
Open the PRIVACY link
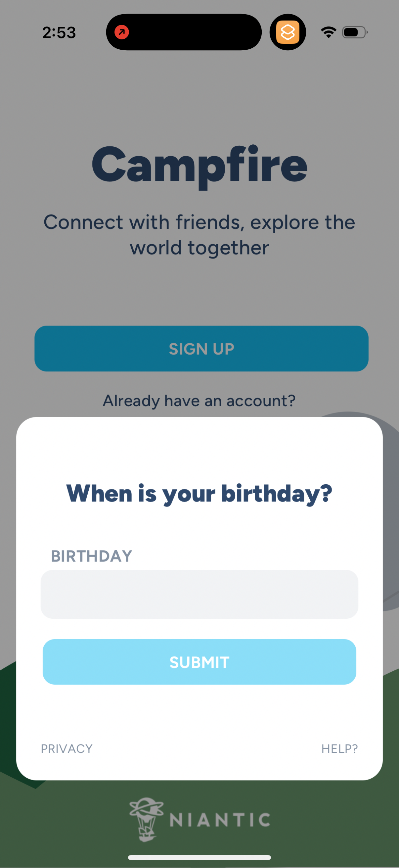pyautogui.click(x=67, y=748)
